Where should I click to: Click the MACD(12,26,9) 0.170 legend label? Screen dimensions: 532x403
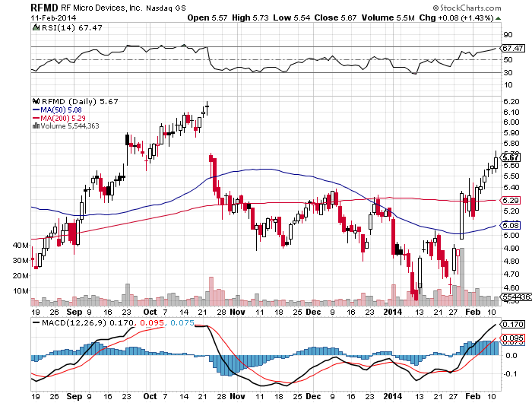pos(88,322)
